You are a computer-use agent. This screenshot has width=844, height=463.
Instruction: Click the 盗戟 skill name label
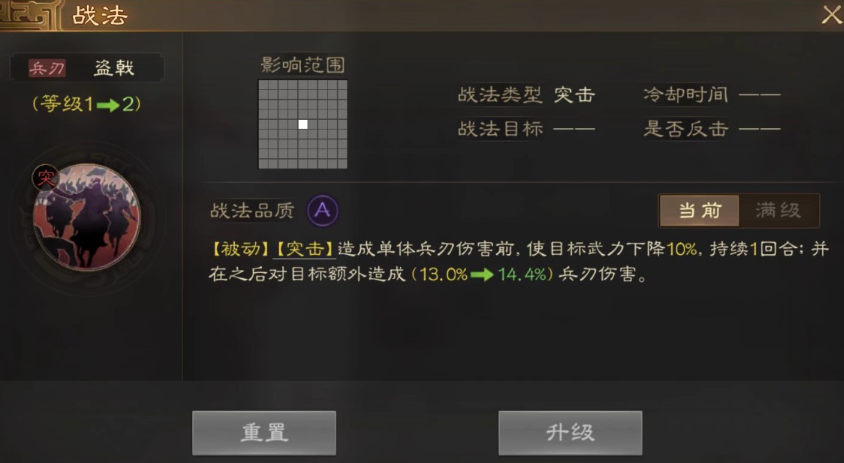[114, 68]
